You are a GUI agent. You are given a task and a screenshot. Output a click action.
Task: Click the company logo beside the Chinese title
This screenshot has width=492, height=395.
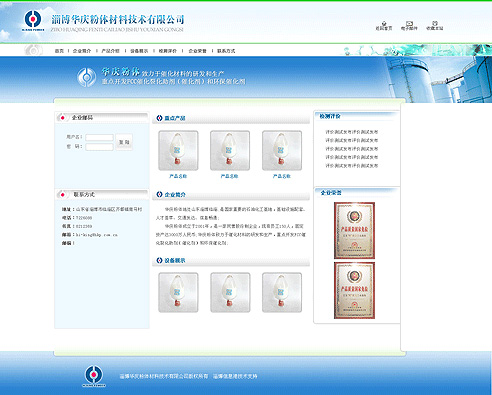coord(33,20)
